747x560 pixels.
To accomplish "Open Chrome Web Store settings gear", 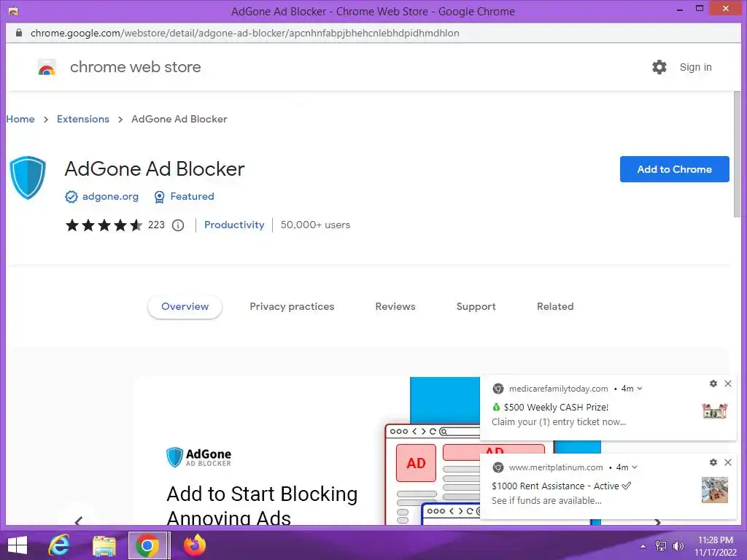I will tap(659, 67).
